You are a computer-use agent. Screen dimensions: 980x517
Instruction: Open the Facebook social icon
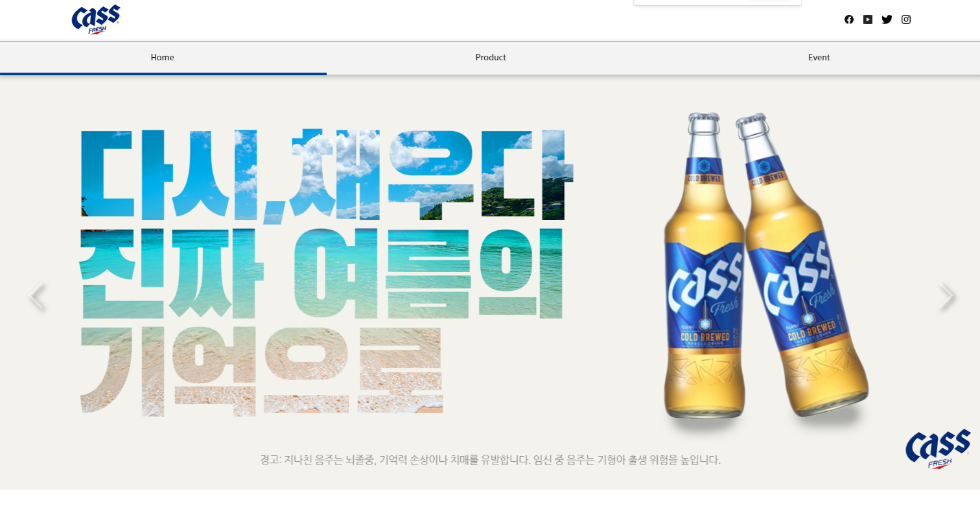point(849,19)
